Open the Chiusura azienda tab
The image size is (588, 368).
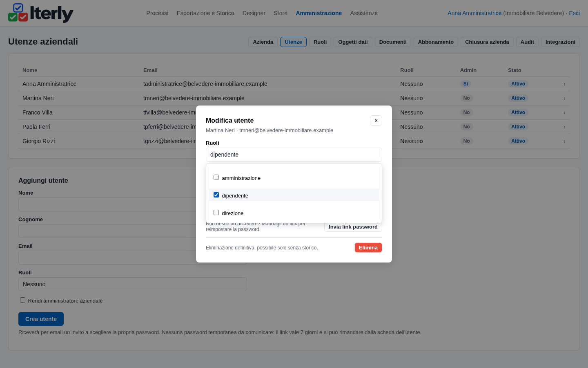[x=487, y=42]
